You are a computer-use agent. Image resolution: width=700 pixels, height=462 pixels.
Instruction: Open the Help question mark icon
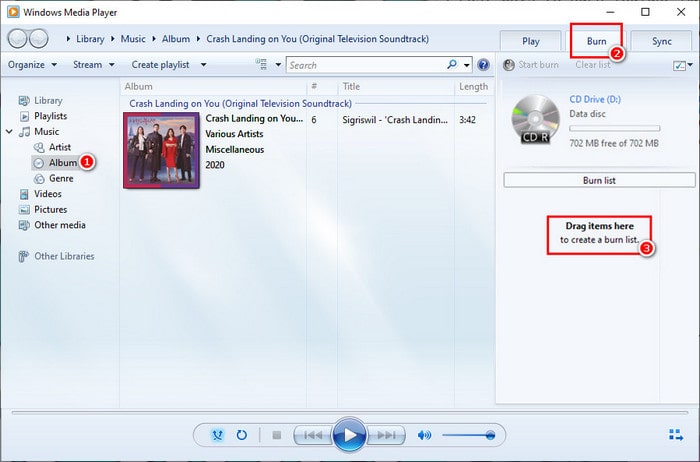click(x=483, y=65)
